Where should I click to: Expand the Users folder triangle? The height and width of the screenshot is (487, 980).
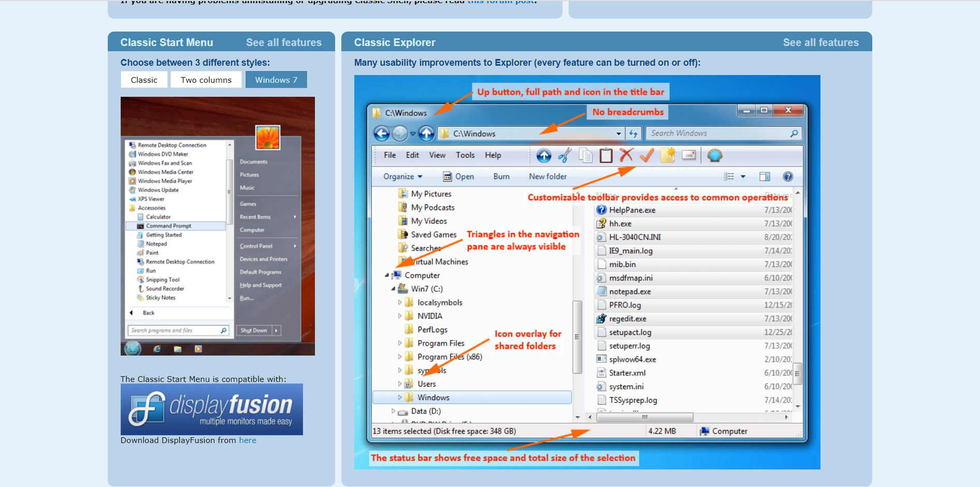[x=399, y=384]
